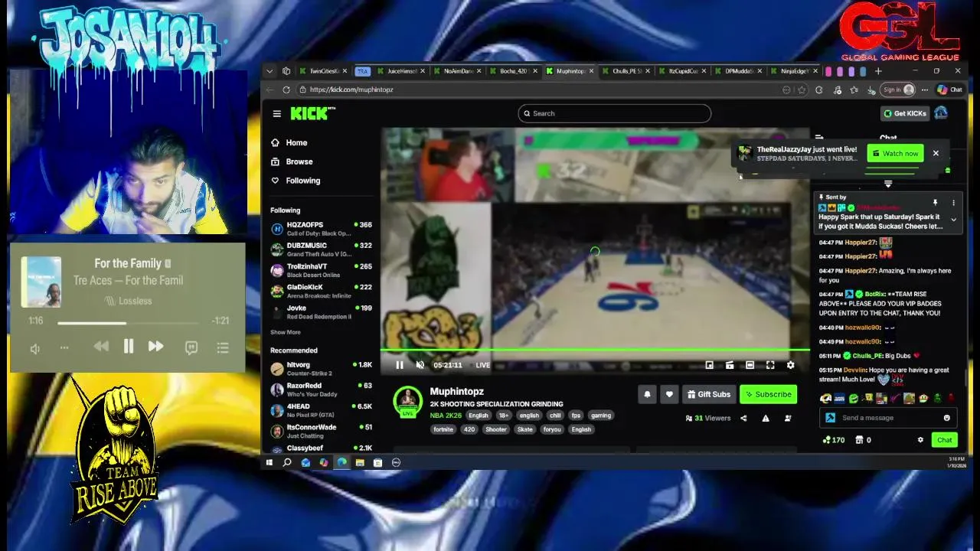
Task: Unpin the pinned message pin icon
Action: point(935,203)
